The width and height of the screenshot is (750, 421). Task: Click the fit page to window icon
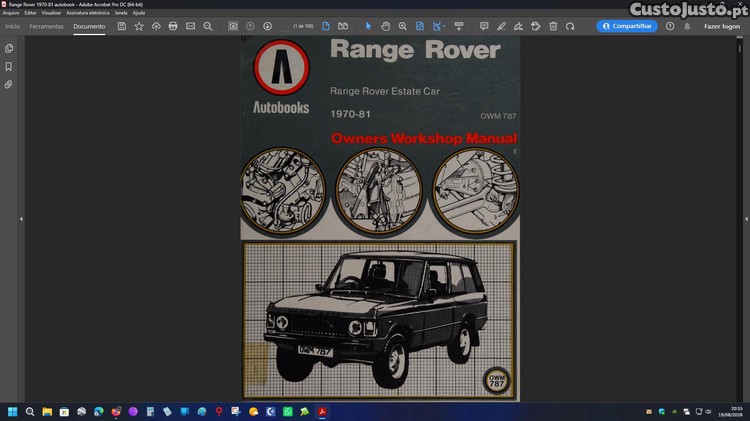pos(419,26)
